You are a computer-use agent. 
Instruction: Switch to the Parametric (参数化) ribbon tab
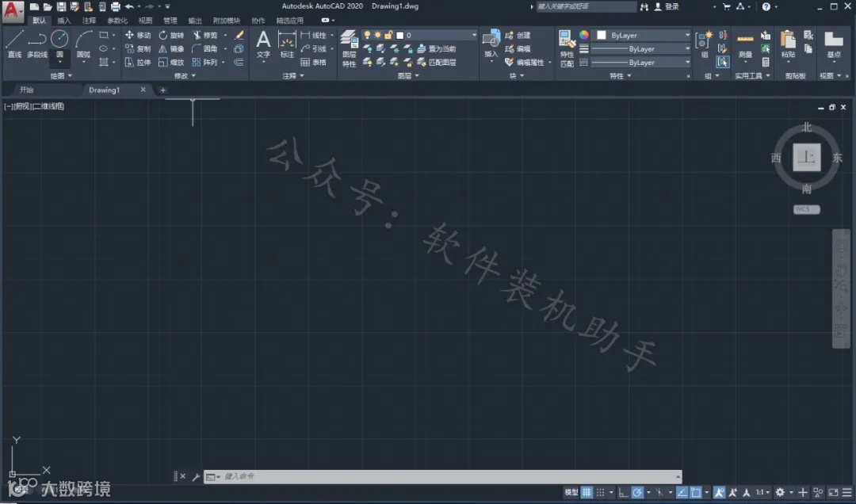pyautogui.click(x=117, y=21)
